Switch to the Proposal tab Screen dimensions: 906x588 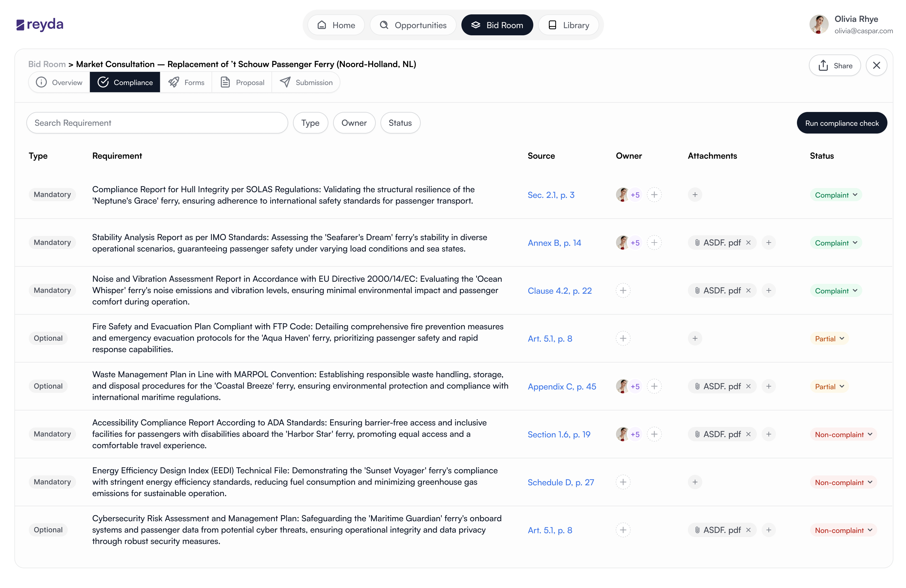(x=242, y=83)
